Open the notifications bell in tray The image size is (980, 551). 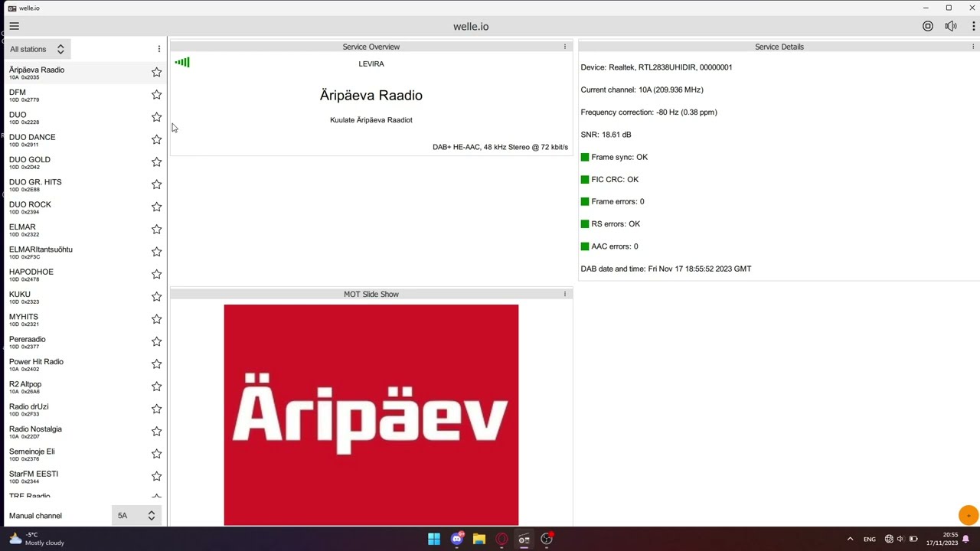coord(965,539)
